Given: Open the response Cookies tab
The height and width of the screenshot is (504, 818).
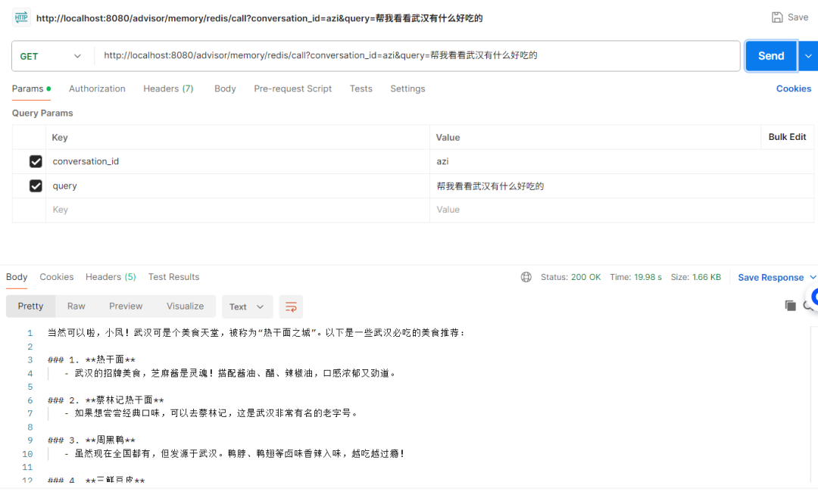Looking at the screenshot, I should pyautogui.click(x=56, y=277).
